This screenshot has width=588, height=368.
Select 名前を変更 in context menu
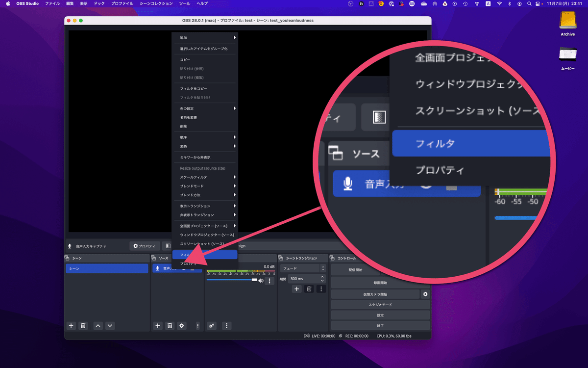(x=205, y=117)
